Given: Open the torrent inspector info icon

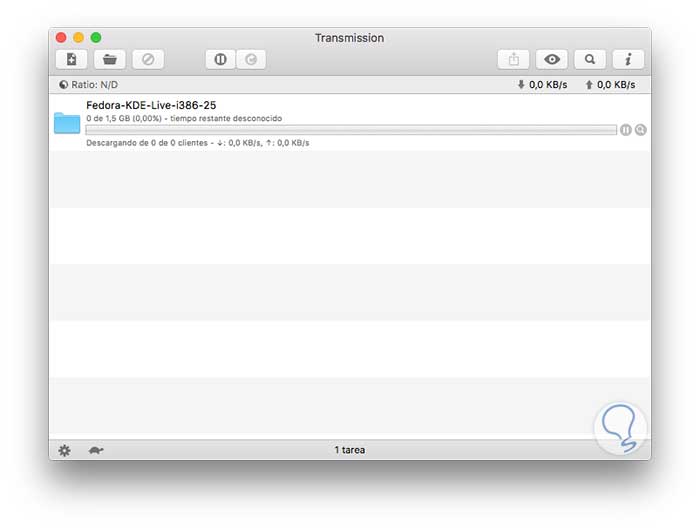Looking at the screenshot, I should [628, 59].
